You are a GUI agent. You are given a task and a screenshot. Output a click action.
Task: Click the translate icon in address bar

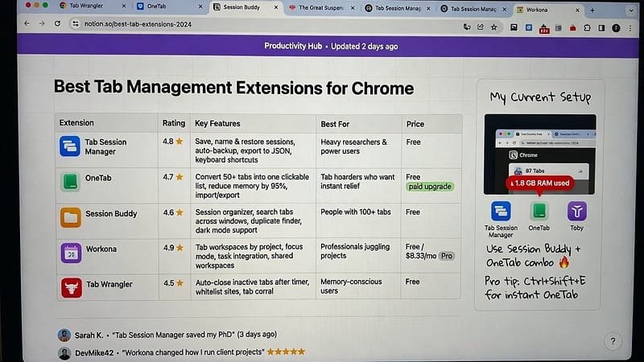click(x=467, y=27)
